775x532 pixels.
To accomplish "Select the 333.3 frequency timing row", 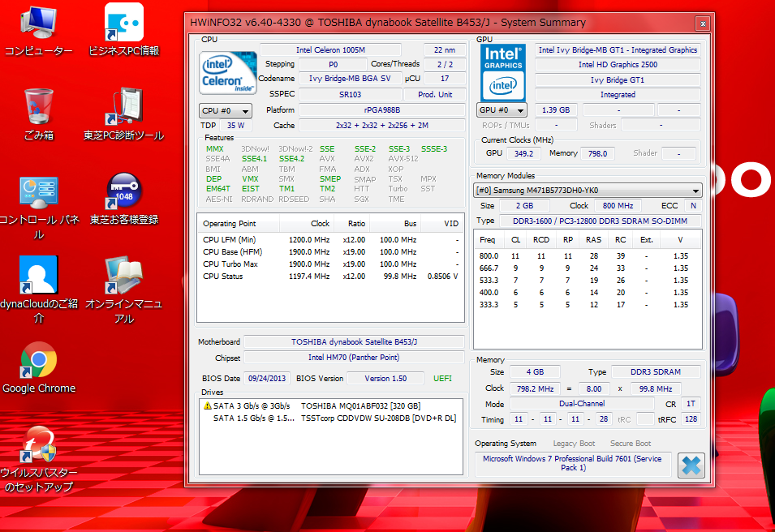I will (588, 305).
